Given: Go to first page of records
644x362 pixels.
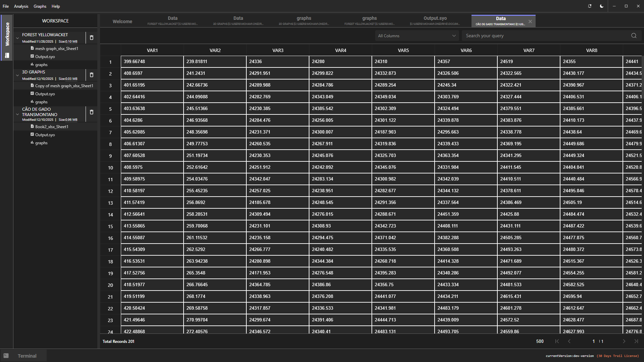Looking at the screenshot, I should coord(557,341).
